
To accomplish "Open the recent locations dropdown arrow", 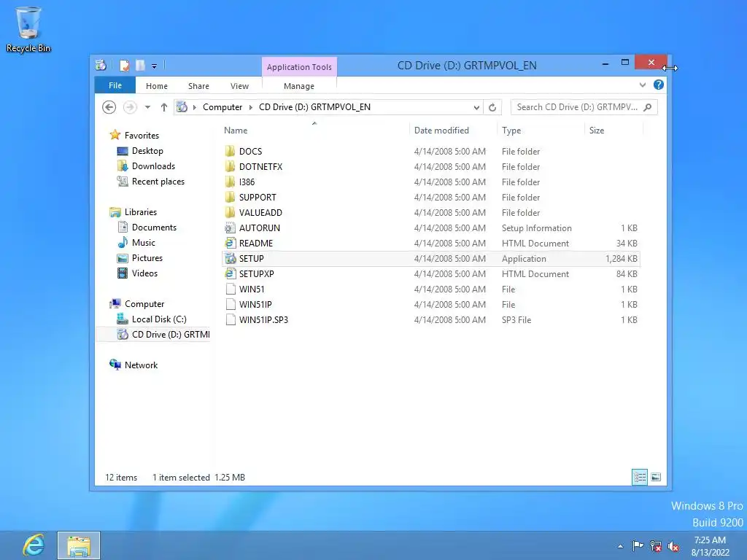I will pos(147,107).
